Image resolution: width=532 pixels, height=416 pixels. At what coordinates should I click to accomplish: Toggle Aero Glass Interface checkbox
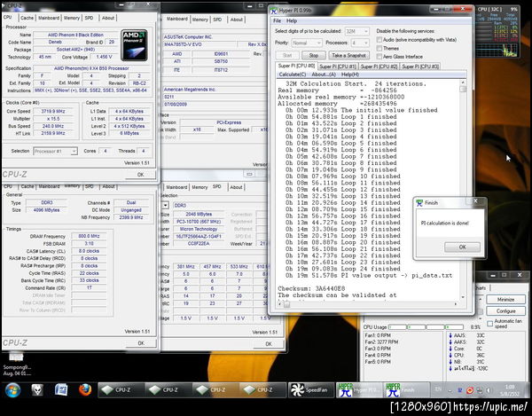[379, 57]
